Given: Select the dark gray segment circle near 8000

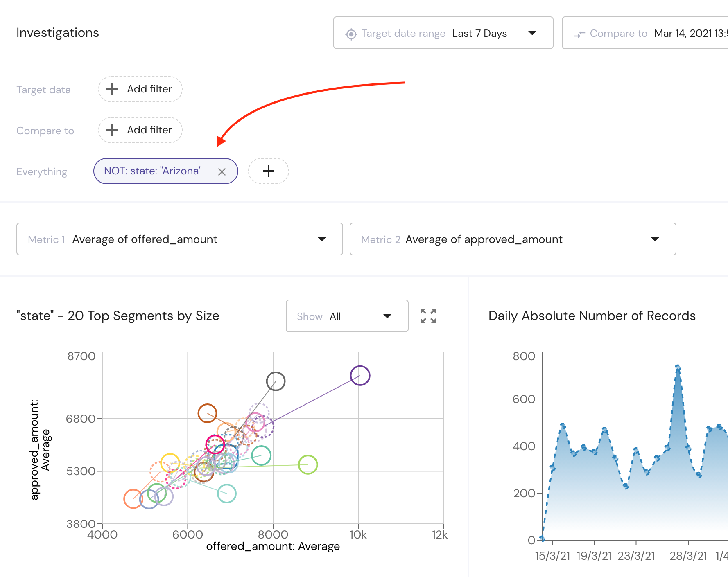Looking at the screenshot, I should [x=276, y=381].
